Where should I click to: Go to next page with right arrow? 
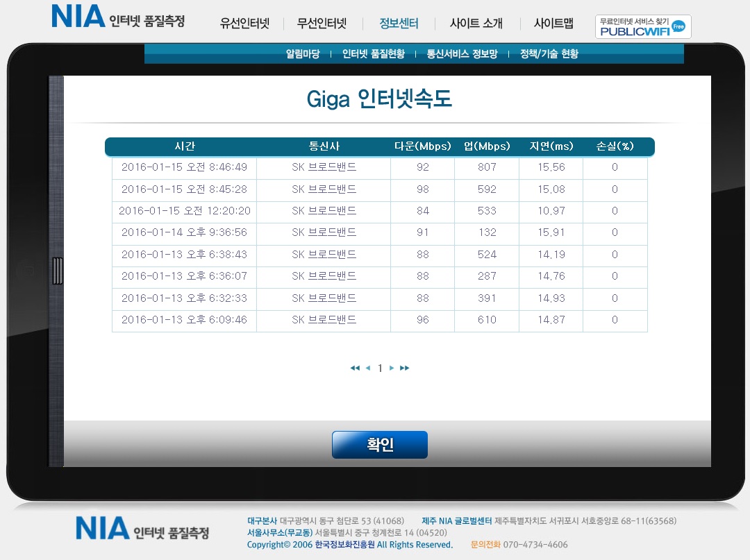[392, 368]
